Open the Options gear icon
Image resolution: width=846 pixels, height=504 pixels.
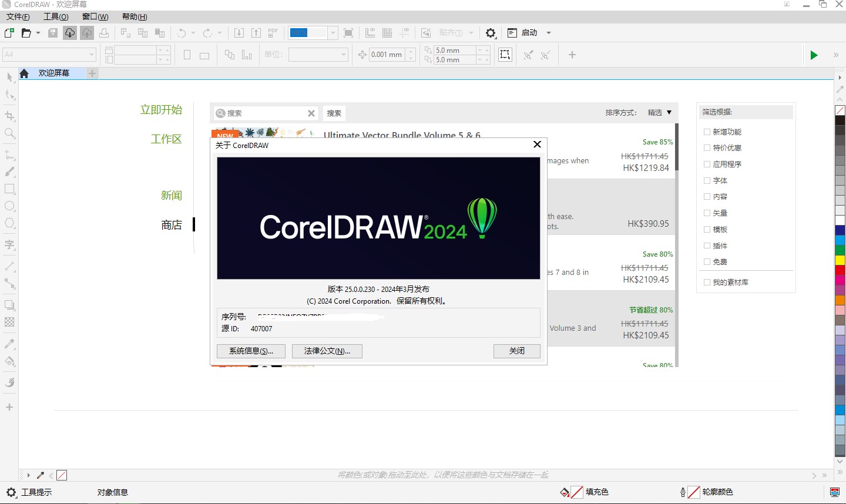point(491,33)
